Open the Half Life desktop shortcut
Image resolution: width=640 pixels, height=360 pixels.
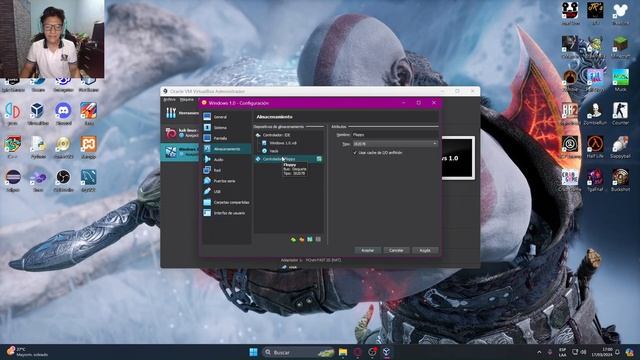click(x=595, y=147)
